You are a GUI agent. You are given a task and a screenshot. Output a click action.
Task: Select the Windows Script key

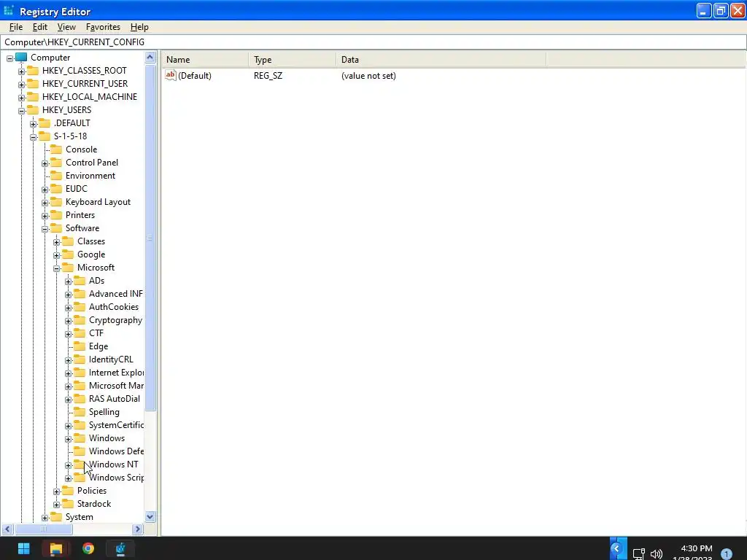coord(116,477)
